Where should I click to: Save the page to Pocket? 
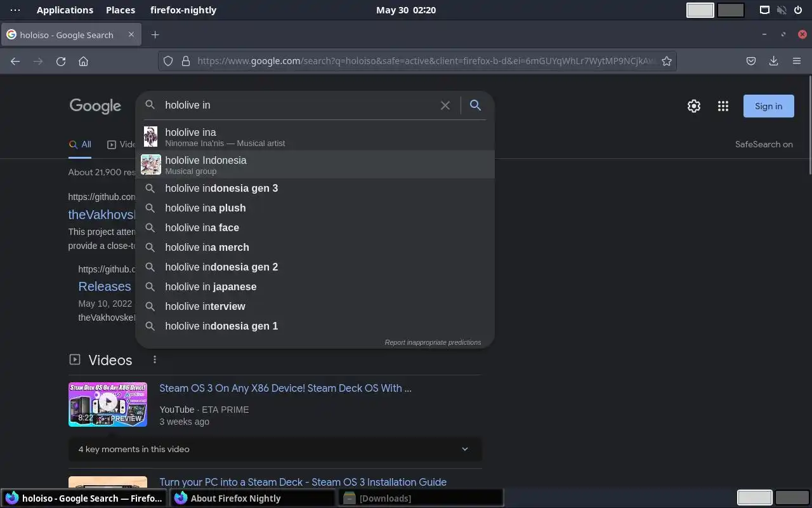tap(751, 61)
